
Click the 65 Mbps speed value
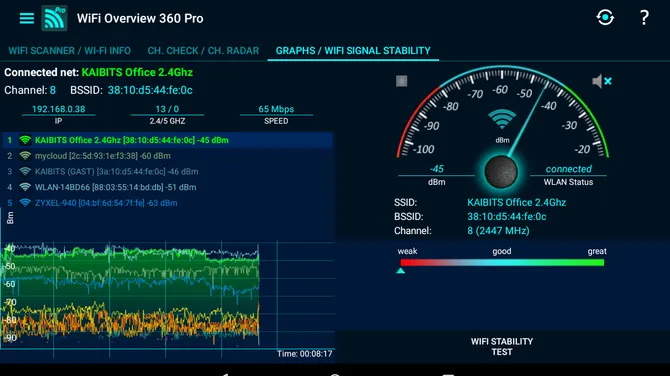point(276,109)
